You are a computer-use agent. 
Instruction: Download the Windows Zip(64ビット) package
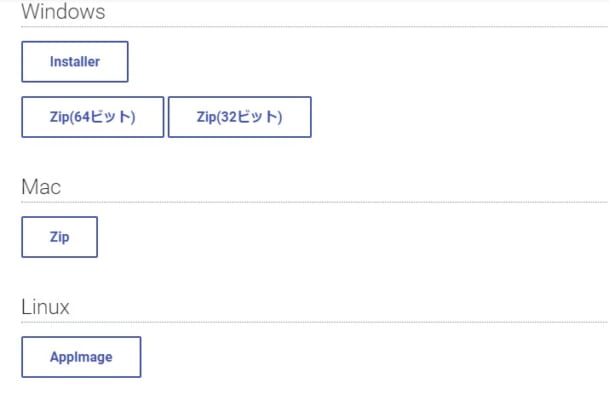pyautogui.click(x=92, y=117)
